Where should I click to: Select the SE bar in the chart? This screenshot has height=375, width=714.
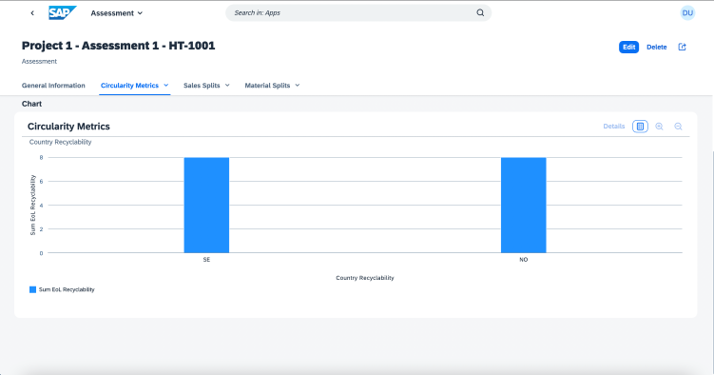(x=206, y=205)
